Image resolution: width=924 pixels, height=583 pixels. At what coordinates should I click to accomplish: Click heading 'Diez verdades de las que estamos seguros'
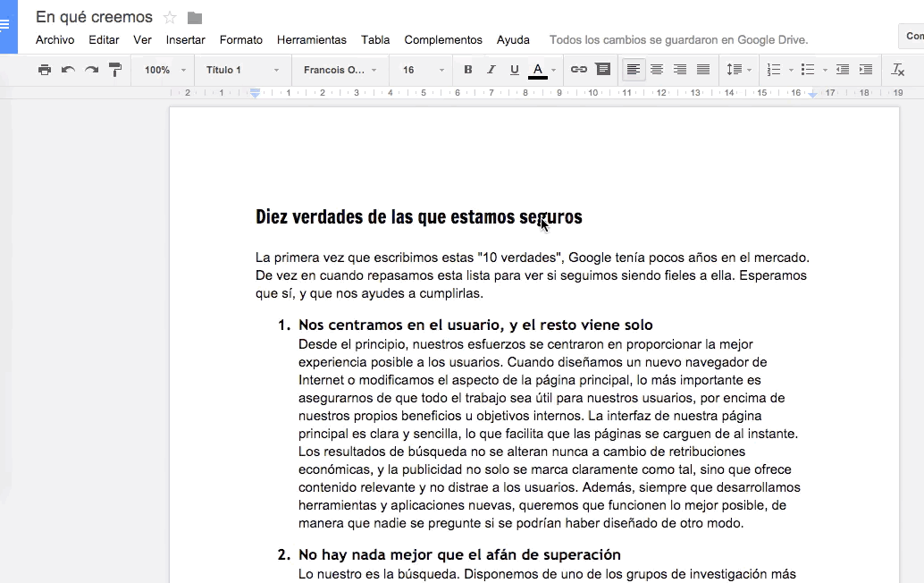(418, 217)
